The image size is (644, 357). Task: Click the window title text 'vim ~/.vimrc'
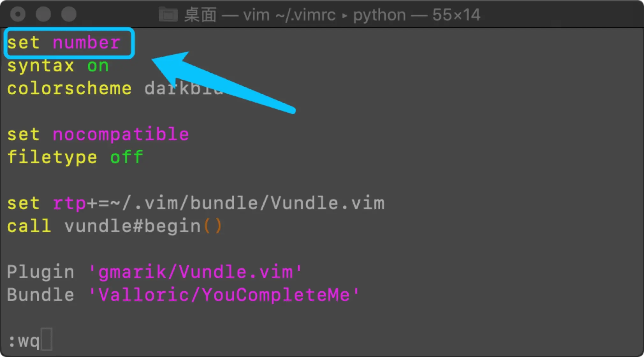tap(289, 15)
